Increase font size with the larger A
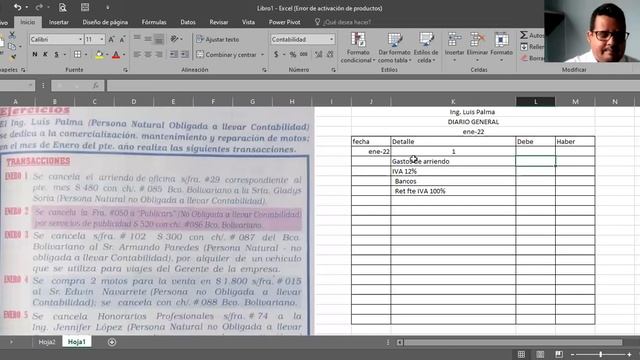This screenshot has height=360, width=640. coord(111,39)
